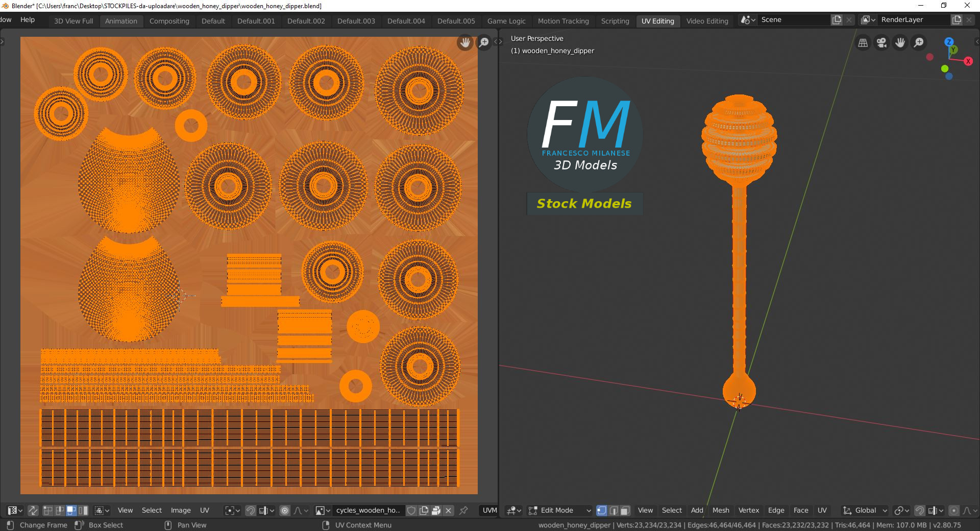Open Global transform orientation dropdown
This screenshot has height=531, width=980.
click(865, 510)
